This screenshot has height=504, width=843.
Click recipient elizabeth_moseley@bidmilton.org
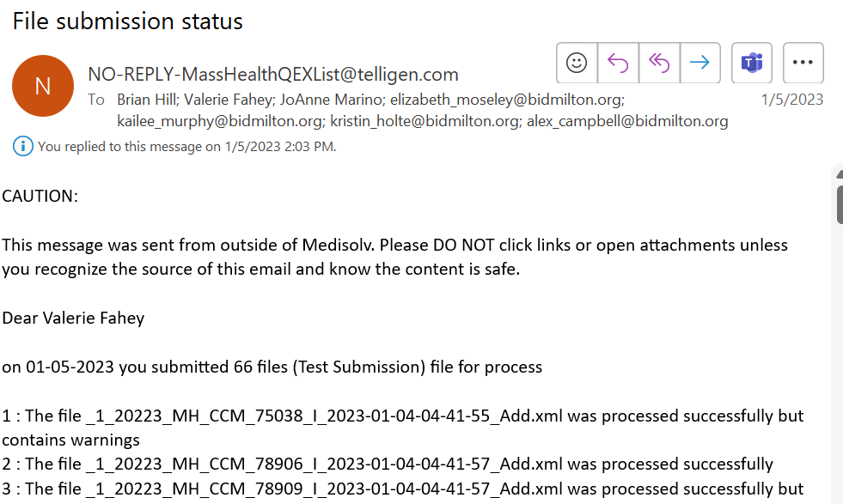(x=507, y=100)
